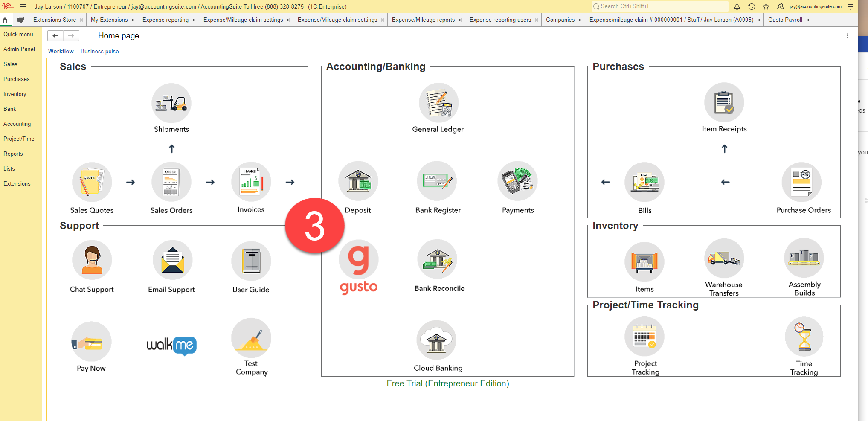Switch to Expense/Mileage reports tab
868x421 pixels.
pos(423,20)
